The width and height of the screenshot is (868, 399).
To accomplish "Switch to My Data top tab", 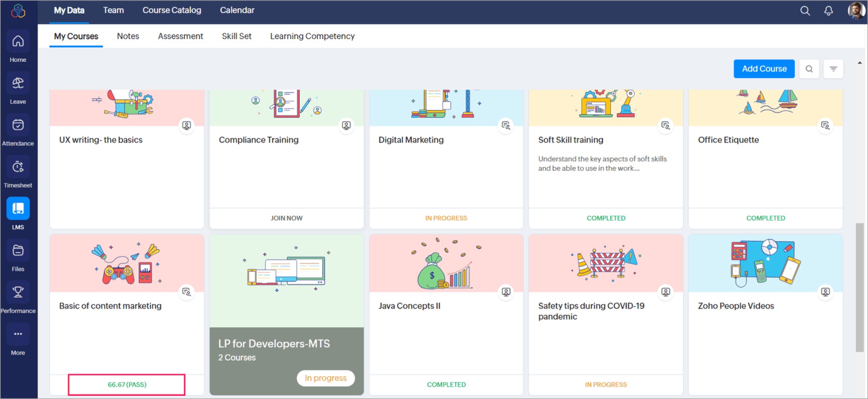I will tap(69, 10).
